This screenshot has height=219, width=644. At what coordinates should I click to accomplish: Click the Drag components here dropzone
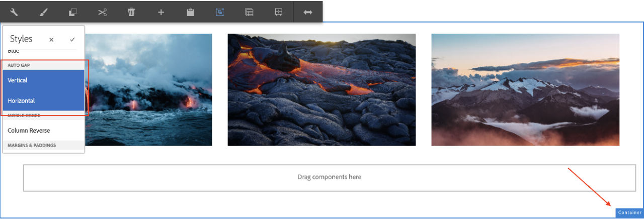point(330,177)
